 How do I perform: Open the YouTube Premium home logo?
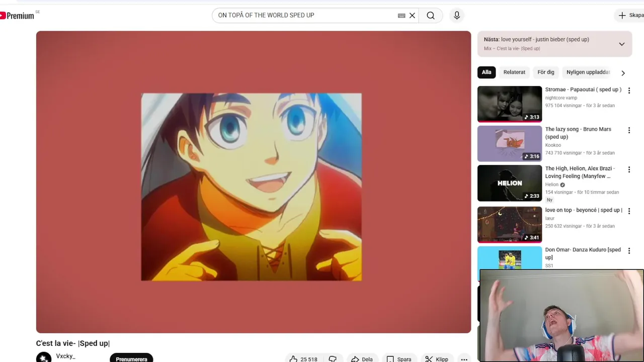click(x=18, y=16)
